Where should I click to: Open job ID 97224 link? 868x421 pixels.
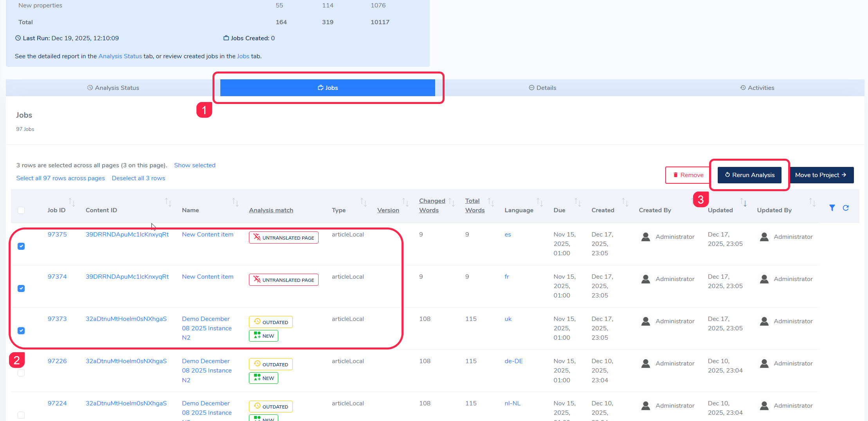pos(57,403)
